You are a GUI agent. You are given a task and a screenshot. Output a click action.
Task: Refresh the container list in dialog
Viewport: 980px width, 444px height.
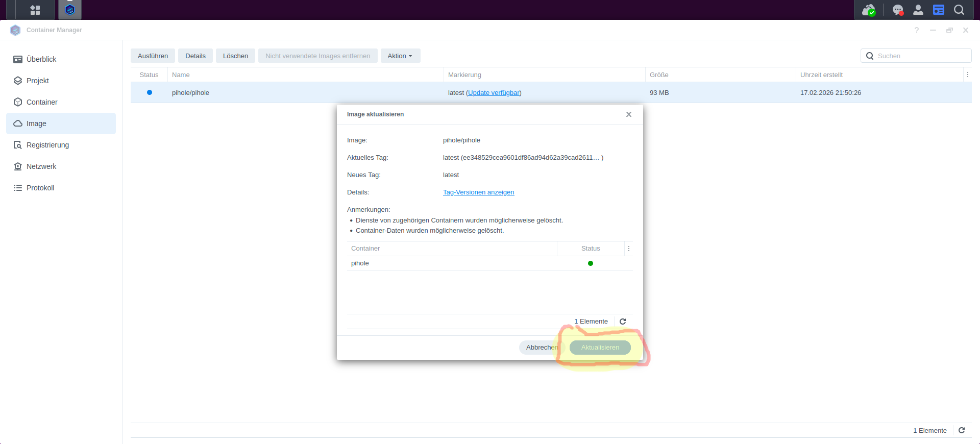(623, 322)
